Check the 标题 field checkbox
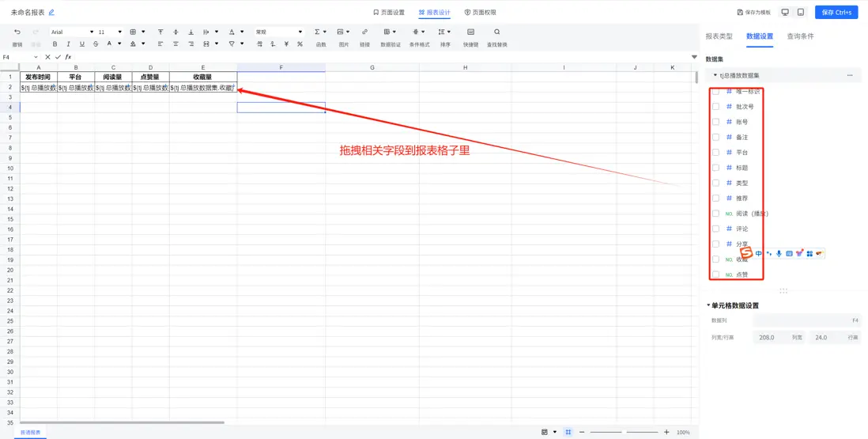The width and height of the screenshot is (868, 439). tap(715, 167)
